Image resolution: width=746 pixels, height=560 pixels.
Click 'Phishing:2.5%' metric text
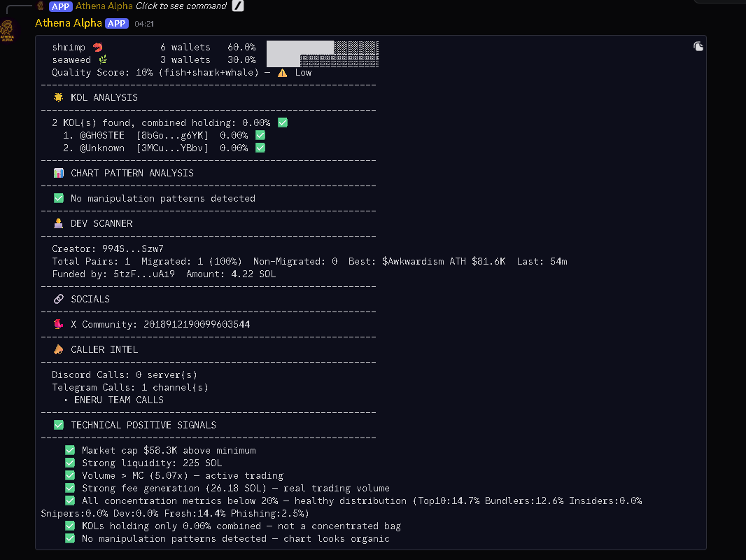pyautogui.click(x=267, y=513)
